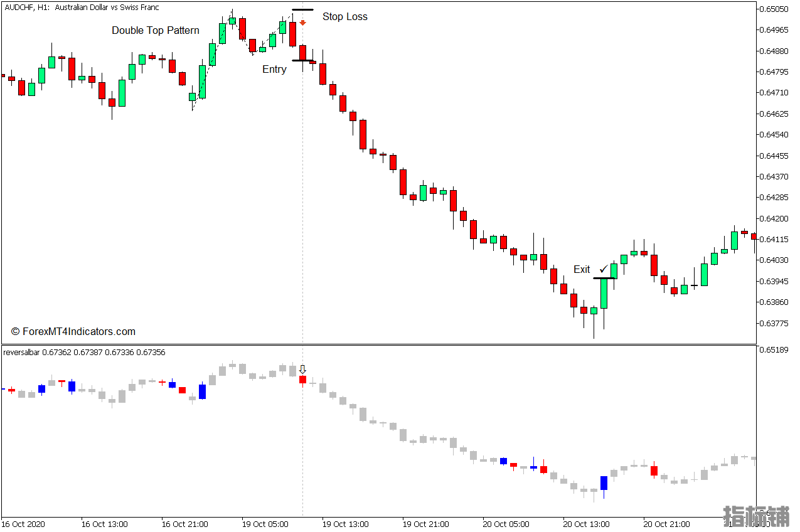Screen dimensions: 800x532
Task: Click indicator scale value 0.65189
Action: (x=774, y=349)
